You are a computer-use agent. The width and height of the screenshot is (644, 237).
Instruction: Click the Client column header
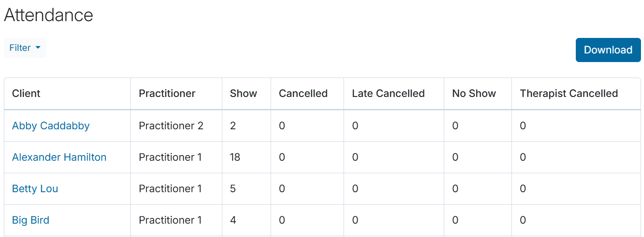tap(26, 94)
